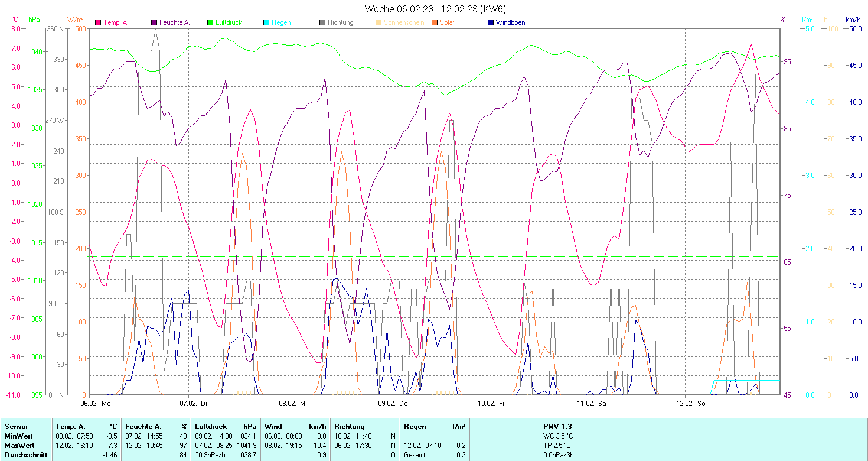Click the MinWert row label
This screenshot has height=461, width=868.
(x=18, y=436)
